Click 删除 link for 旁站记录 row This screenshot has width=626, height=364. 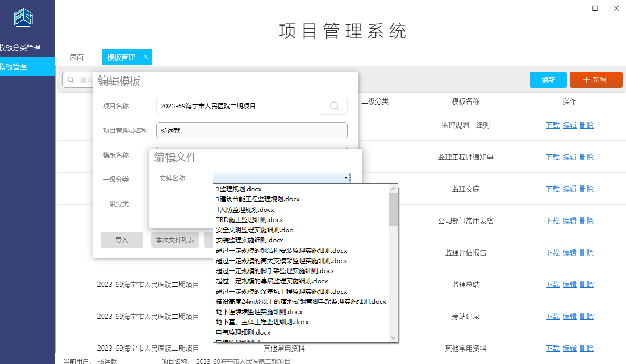586,316
